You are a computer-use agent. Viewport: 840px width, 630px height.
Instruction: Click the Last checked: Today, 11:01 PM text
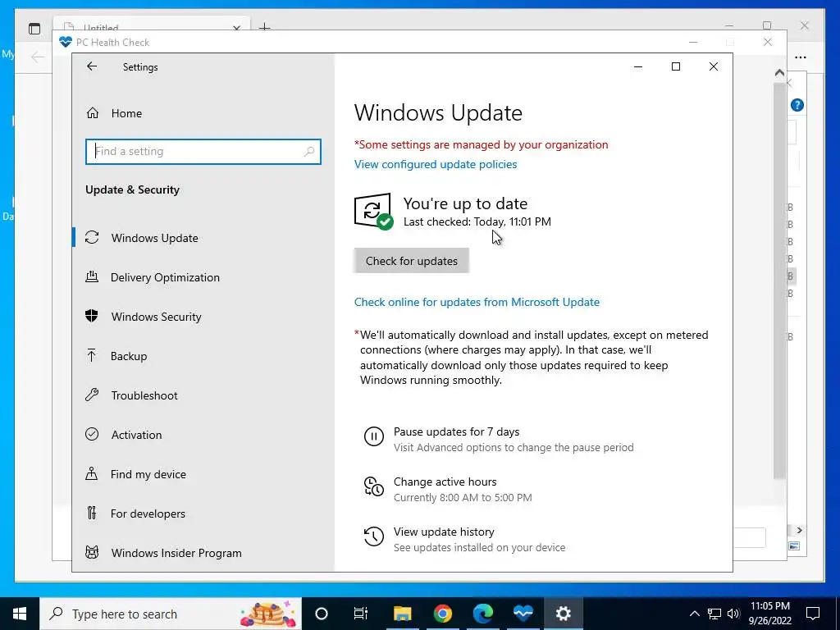(x=477, y=221)
